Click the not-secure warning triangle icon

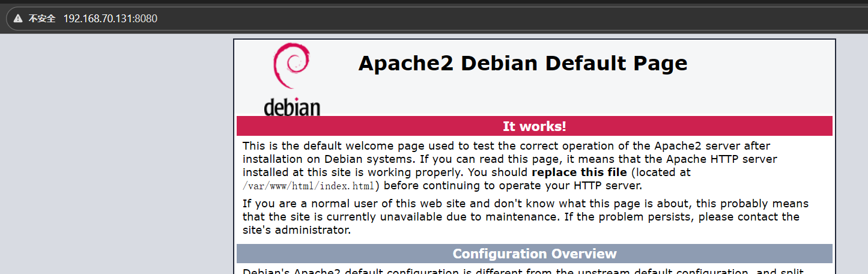pyautogui.click(x=18, y=19)
